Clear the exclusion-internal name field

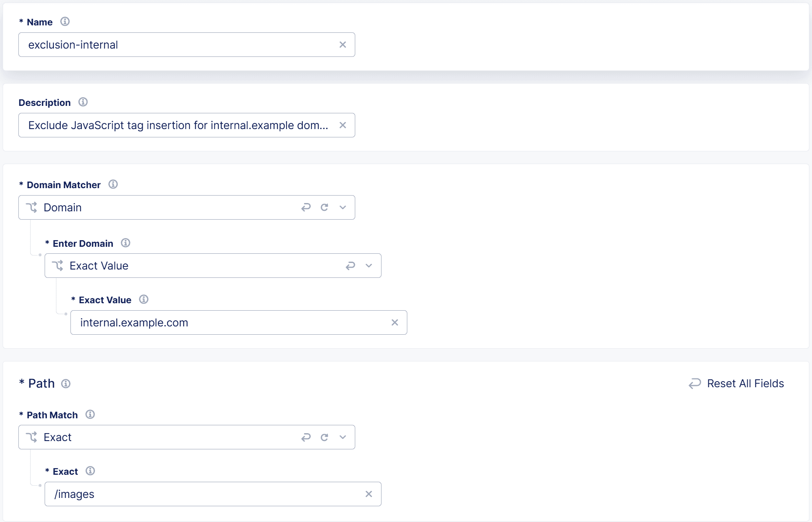[x=343, y=44]
